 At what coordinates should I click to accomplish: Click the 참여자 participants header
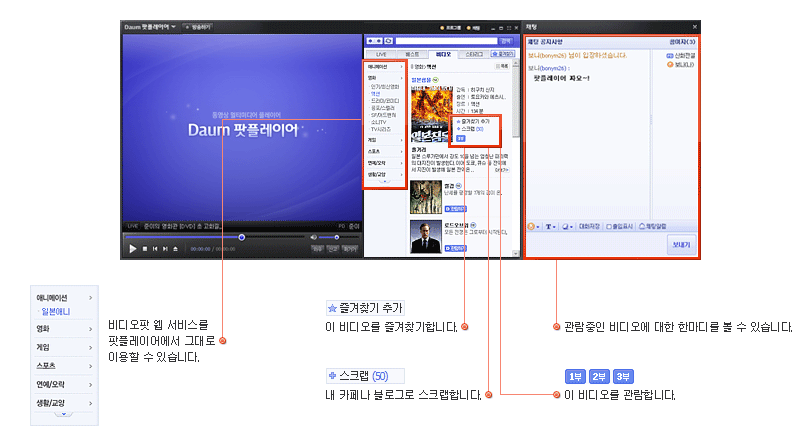pos(682,42)
